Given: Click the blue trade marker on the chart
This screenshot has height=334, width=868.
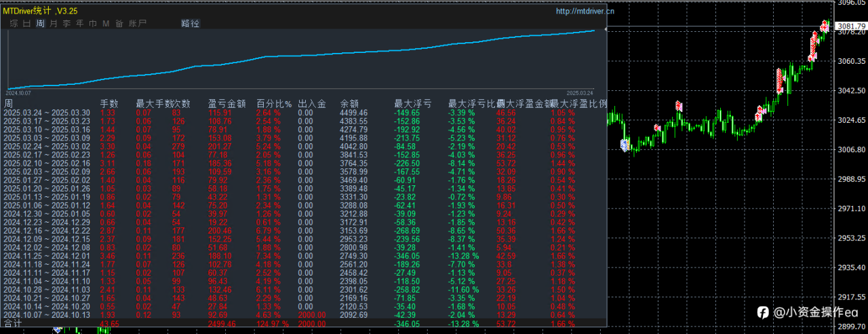Looking at the screenshot, I should (625, 144).
